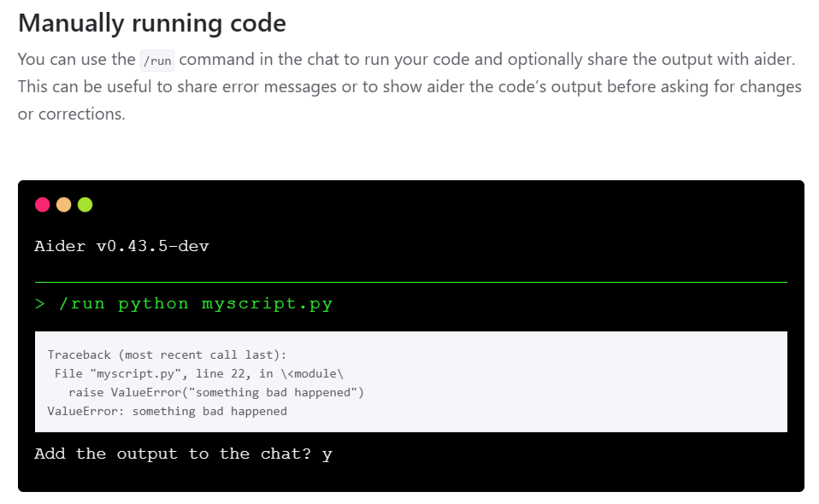
Task: Click the word "myscript.py" in green command
Action: (x=268, y=303)
